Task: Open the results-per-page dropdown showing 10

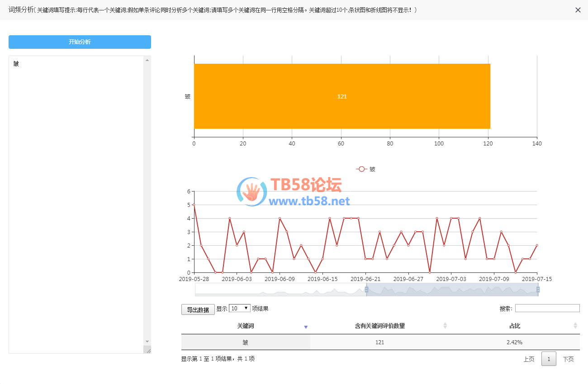Action: [x=240, y=308]
